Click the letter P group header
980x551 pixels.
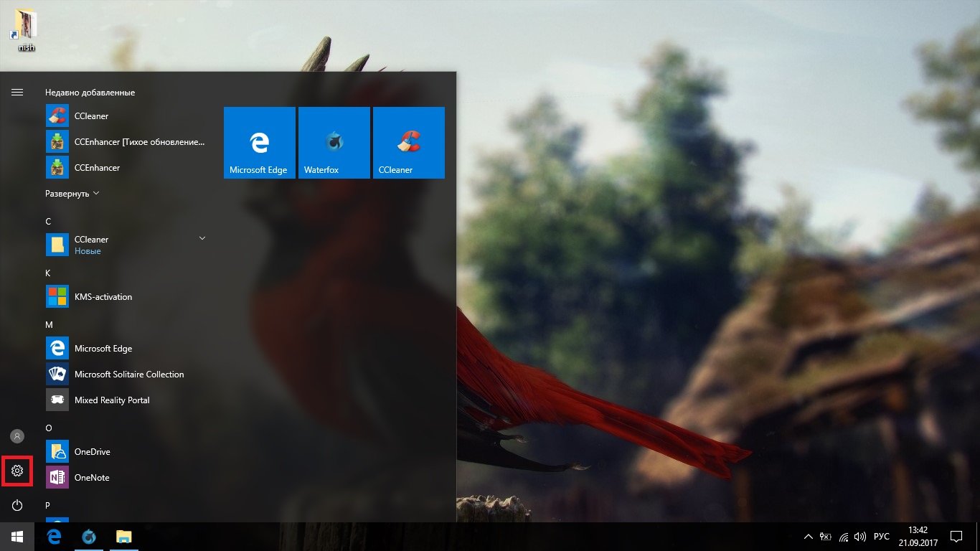(48, 506)
